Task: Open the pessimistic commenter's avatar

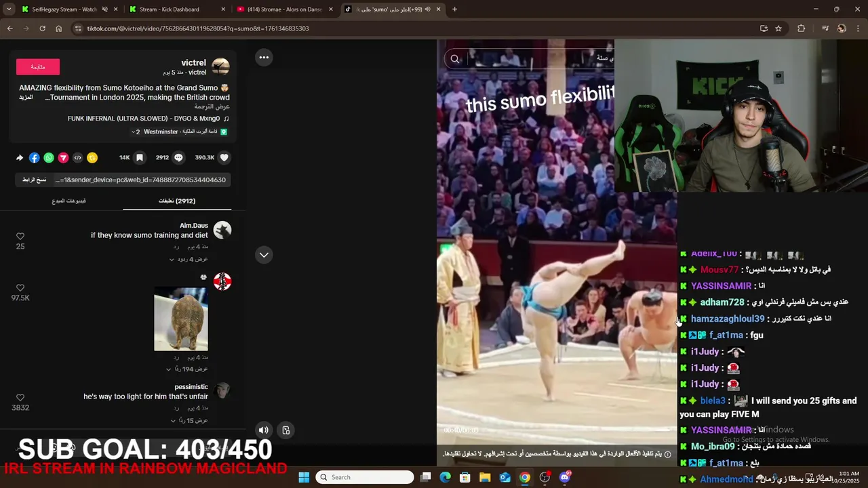Action: pyautogui.click(x=222, y=391)
